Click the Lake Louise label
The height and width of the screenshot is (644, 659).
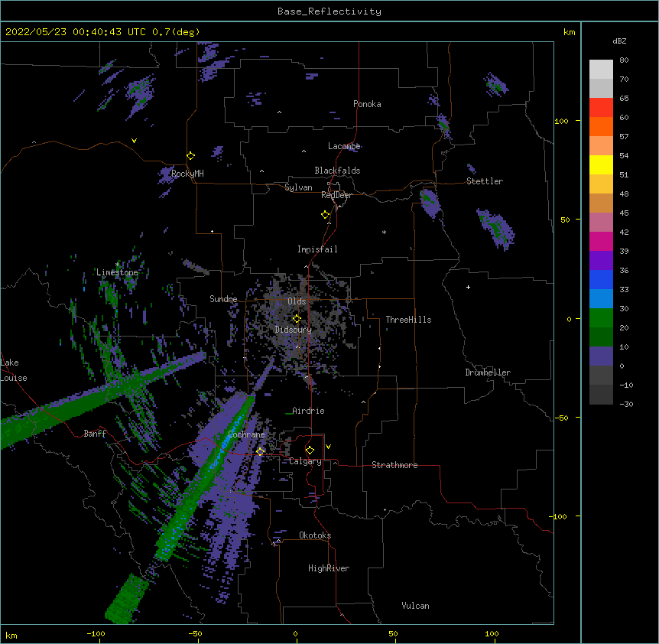[14, 370]
